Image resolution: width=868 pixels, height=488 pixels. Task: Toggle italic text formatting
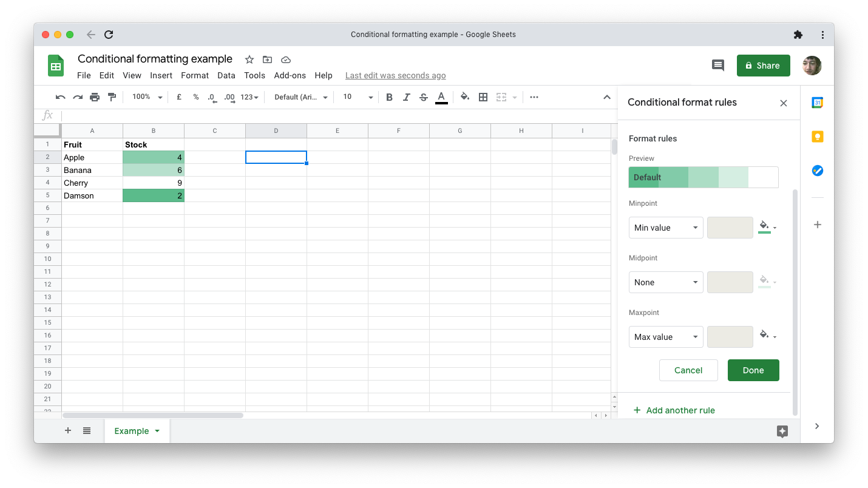click(x=406, y=97)
